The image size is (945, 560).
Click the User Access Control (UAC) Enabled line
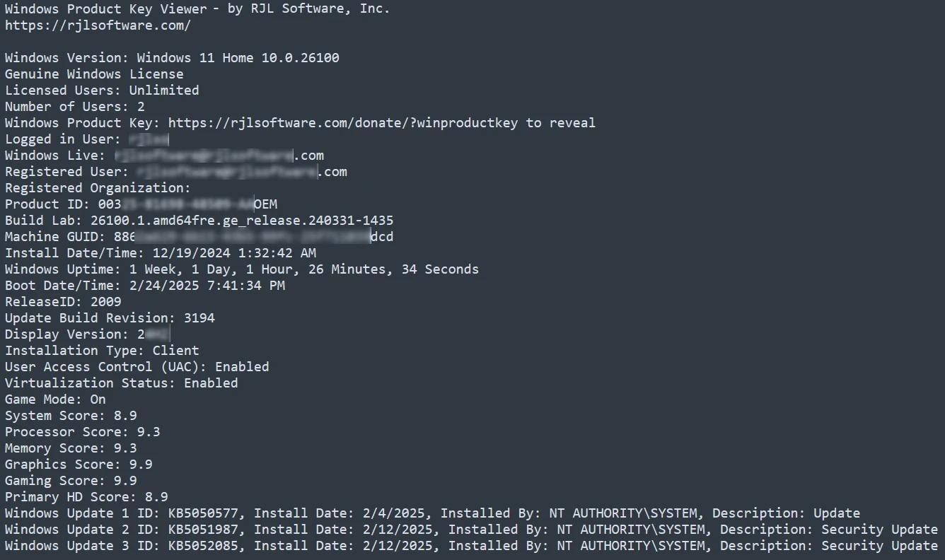(137, 367)
